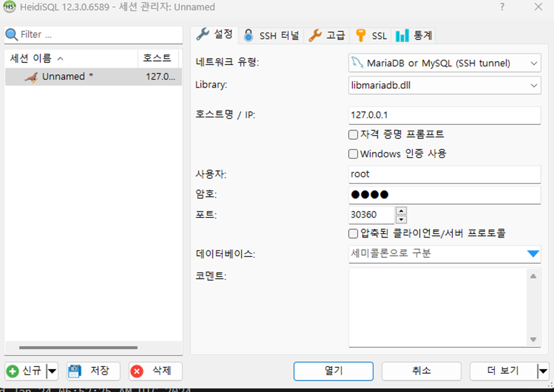Select the Unnamed session row
The image size is (554, 392).
click(93, 77)
